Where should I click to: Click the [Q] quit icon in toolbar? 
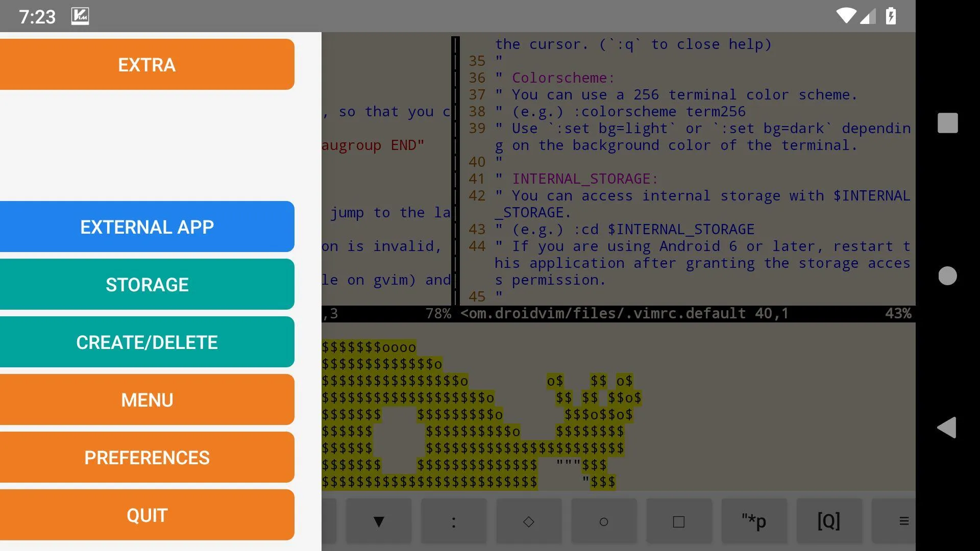pos(828,521)
